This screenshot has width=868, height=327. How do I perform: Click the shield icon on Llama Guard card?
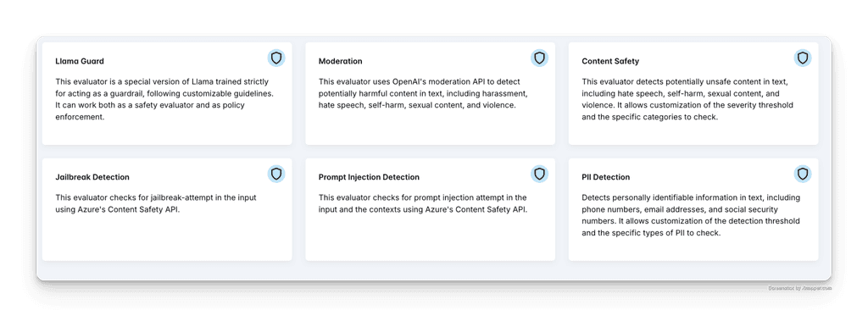click(276, 58)
